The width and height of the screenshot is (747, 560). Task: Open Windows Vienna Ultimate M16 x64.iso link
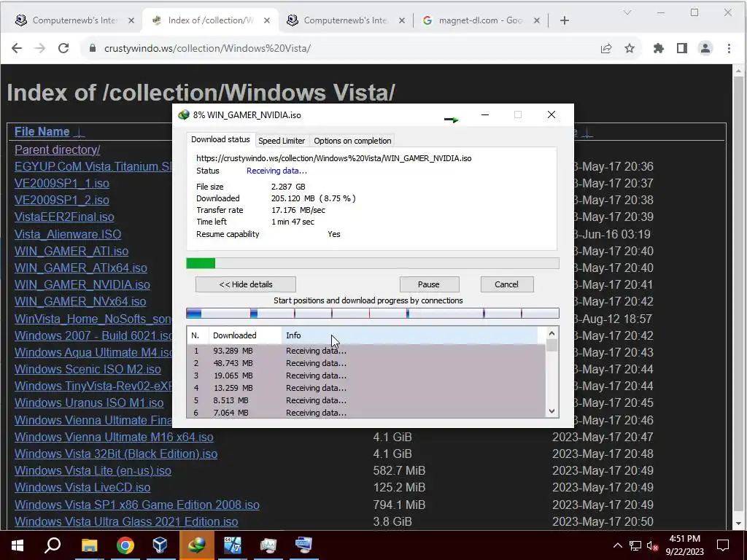[114, 437]
